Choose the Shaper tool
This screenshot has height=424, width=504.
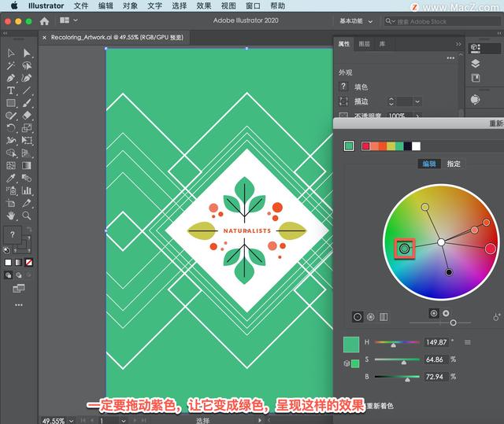click(10, 116)
